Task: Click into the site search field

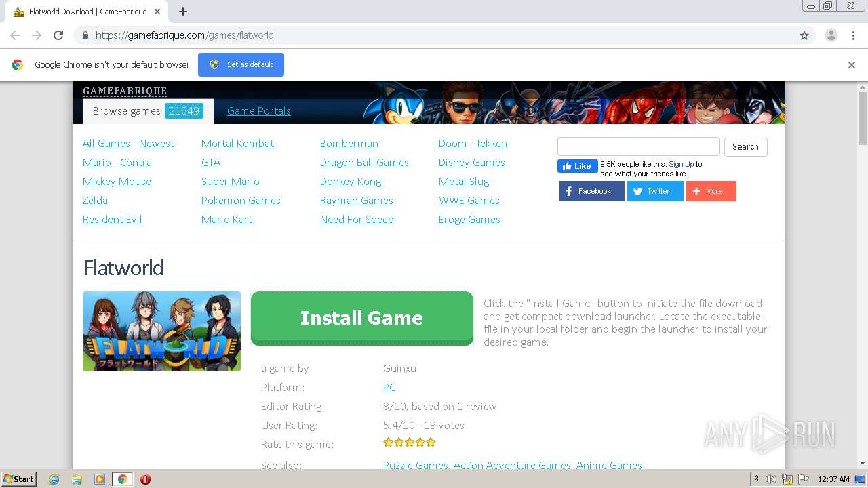Action: click(x=638, y=146)
